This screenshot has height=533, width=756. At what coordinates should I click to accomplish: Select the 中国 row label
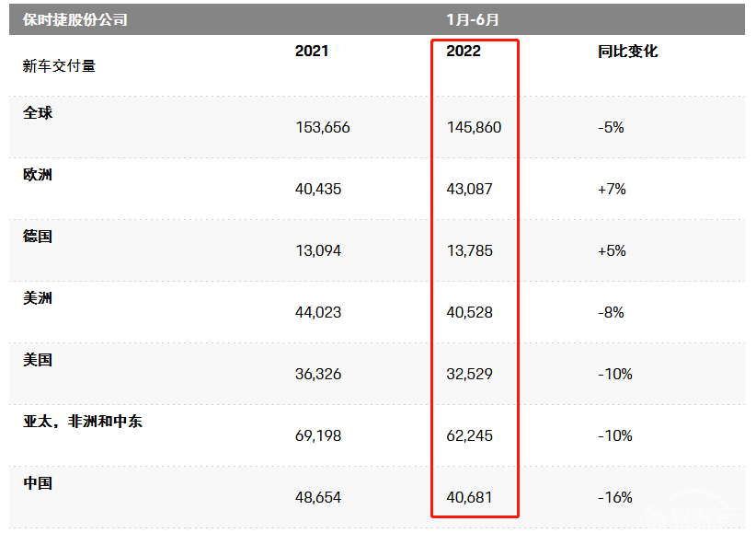[38, 482]
